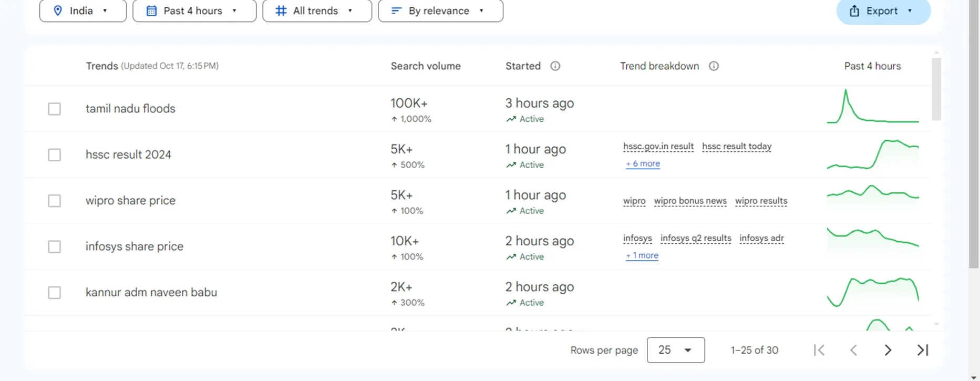Viewport: 980px width, 381px height.
Task: Select the tamil nadu floods checkbox
Action: coord(55,109)
